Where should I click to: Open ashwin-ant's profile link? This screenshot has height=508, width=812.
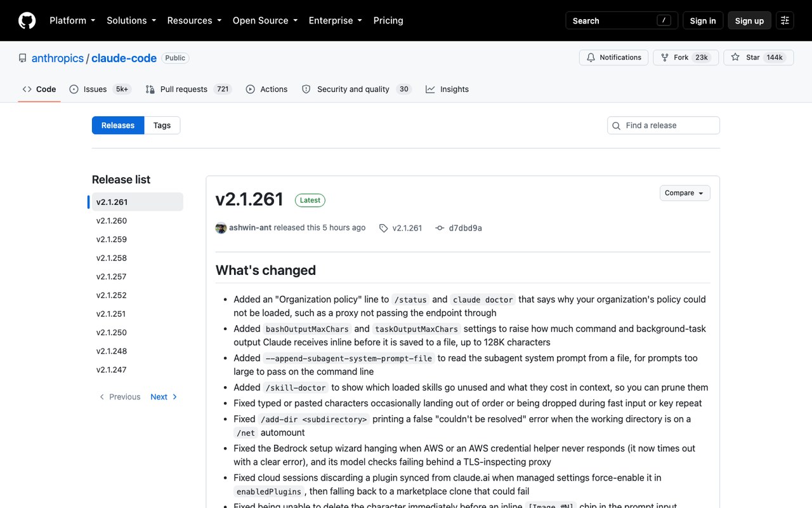250,227
